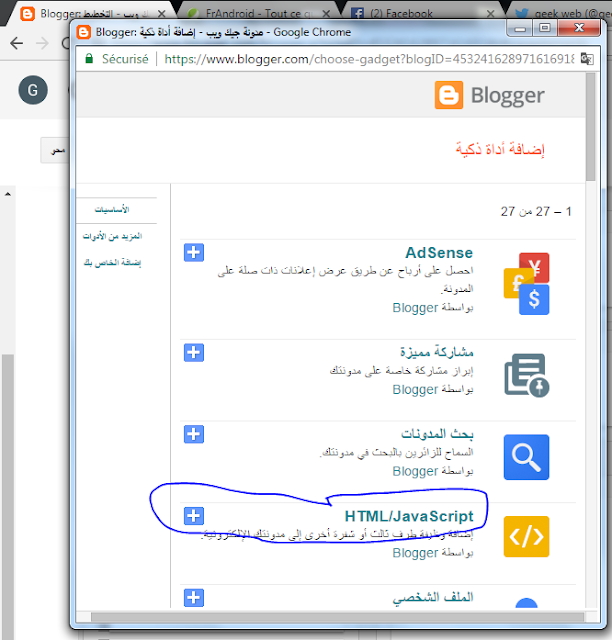This screenshot has width=612, height=640.
Task: Click Blogger author link under بحث المدونات
Action: [x=415, y=471]
